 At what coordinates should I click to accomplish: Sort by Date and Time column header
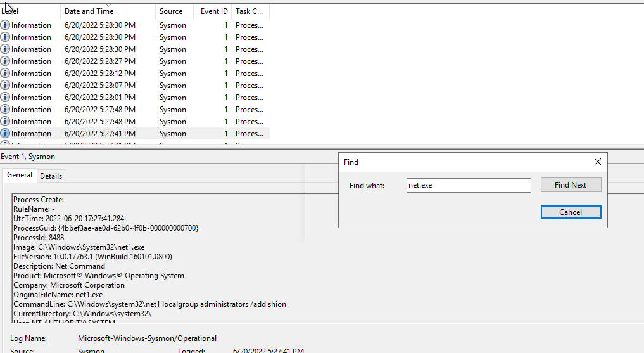click(x=108, y=11)
